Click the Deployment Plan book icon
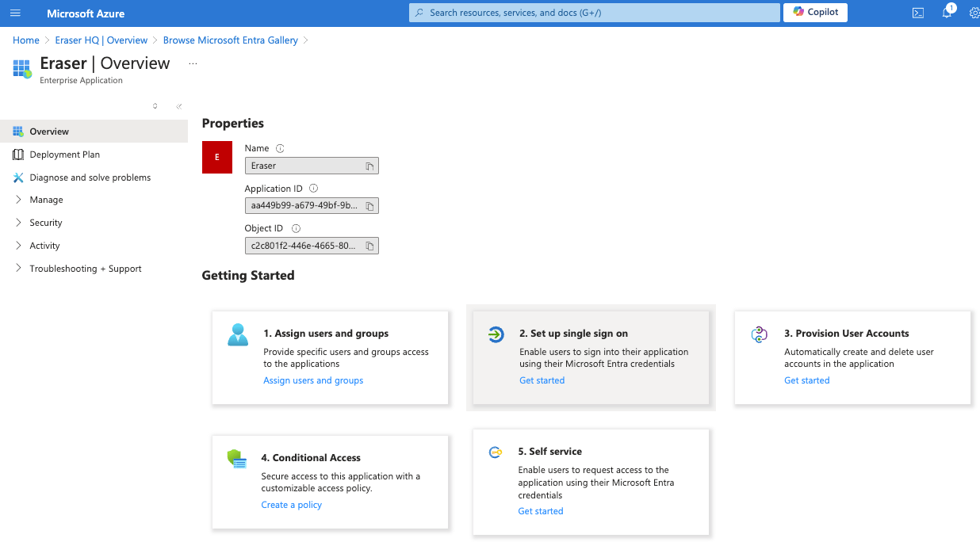The height and width of the screenshot is (542, 980). (18, 155)
